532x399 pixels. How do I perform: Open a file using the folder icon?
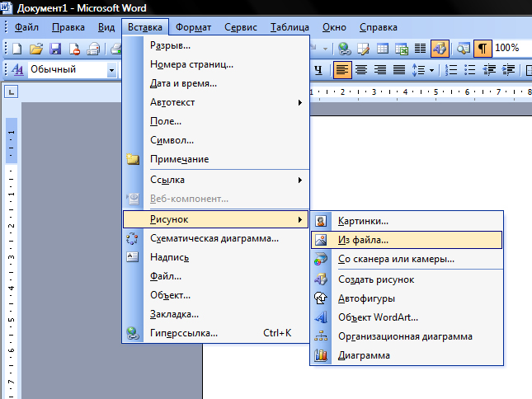[x=36, y=49]
